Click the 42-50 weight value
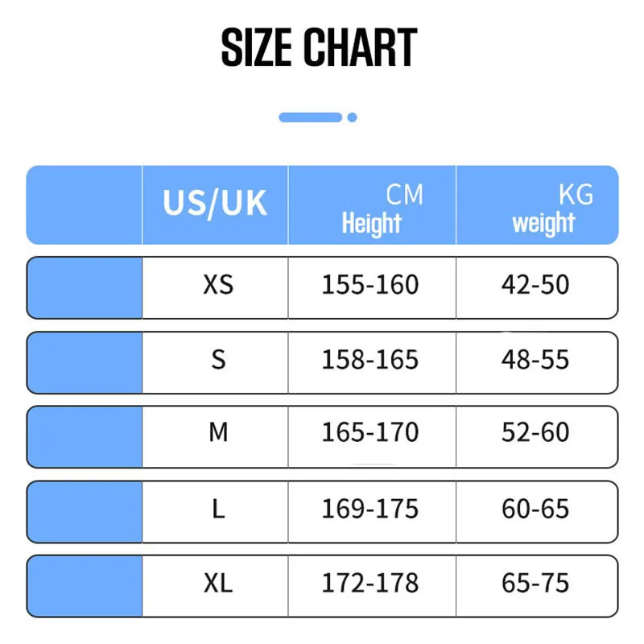644x644 pixels. [535, 285]
